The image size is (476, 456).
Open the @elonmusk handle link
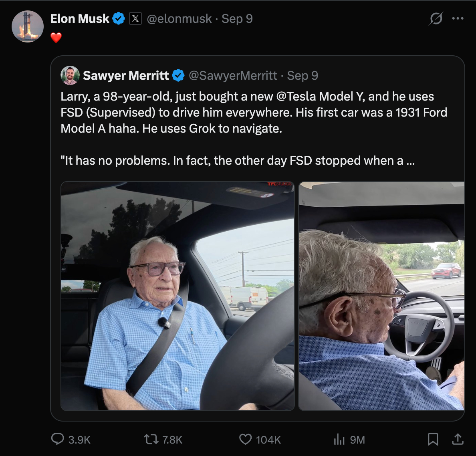[x=179, y=19]
